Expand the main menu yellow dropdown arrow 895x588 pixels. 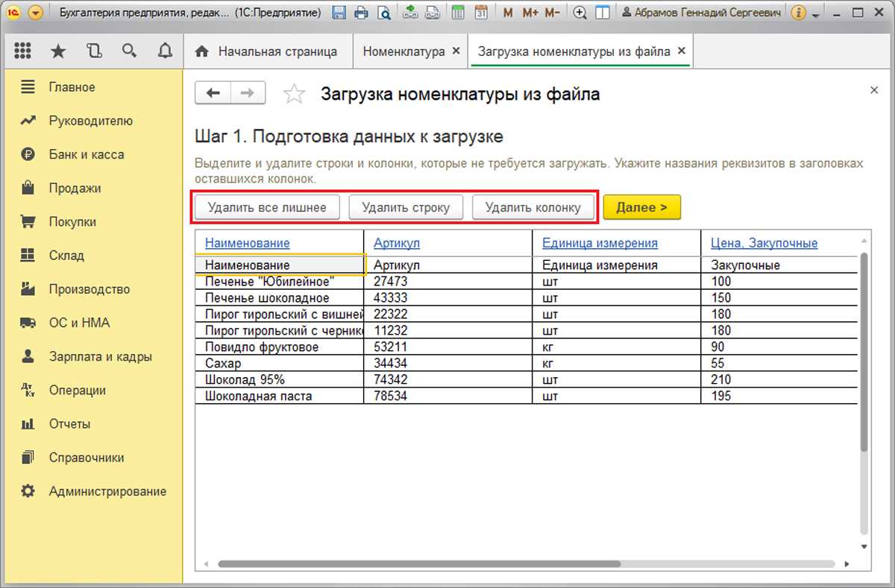click(35, 13)
